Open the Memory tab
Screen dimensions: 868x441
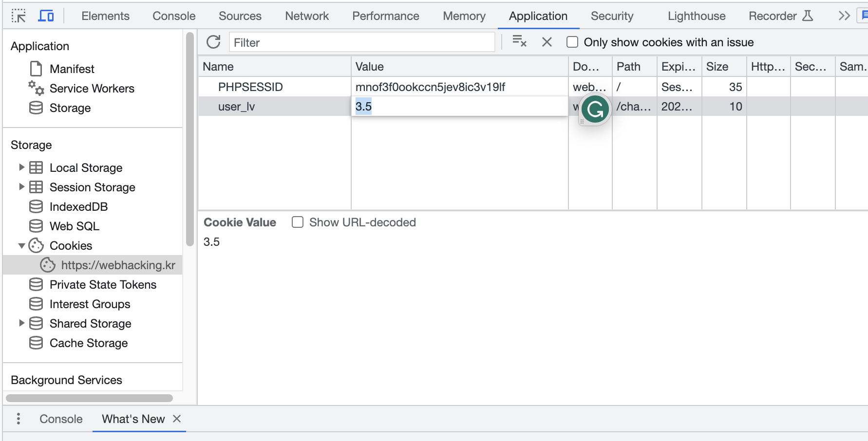pyautogui.click(x=464, y=16)
